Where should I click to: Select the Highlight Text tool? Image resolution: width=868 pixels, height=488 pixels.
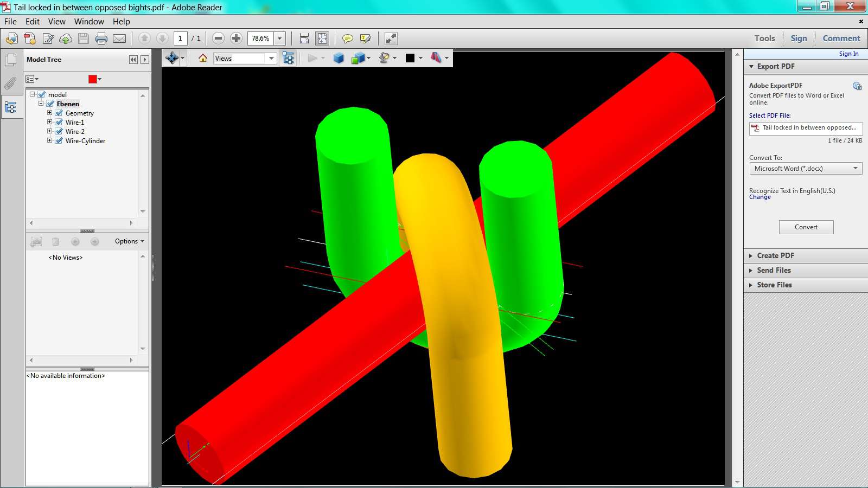pos(366,38)
